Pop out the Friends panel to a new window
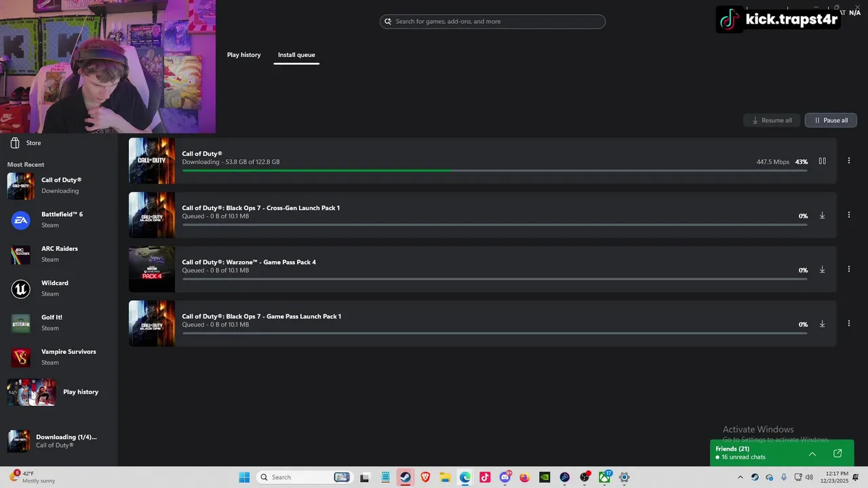868x488 pixels. coord(837,453)
